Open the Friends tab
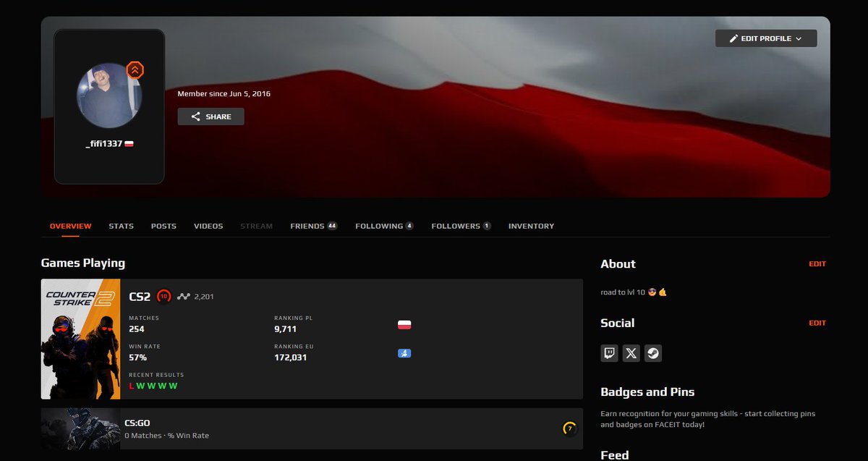Image resolution: width=868 pixels, height=461 pixels. [x=314, y=226]
